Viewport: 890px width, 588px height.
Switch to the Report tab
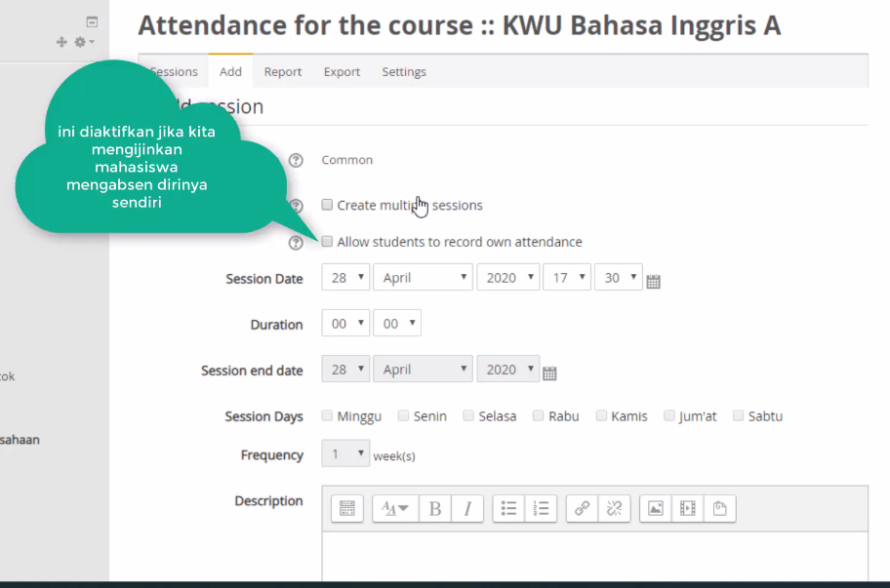(x=283, y=72)
